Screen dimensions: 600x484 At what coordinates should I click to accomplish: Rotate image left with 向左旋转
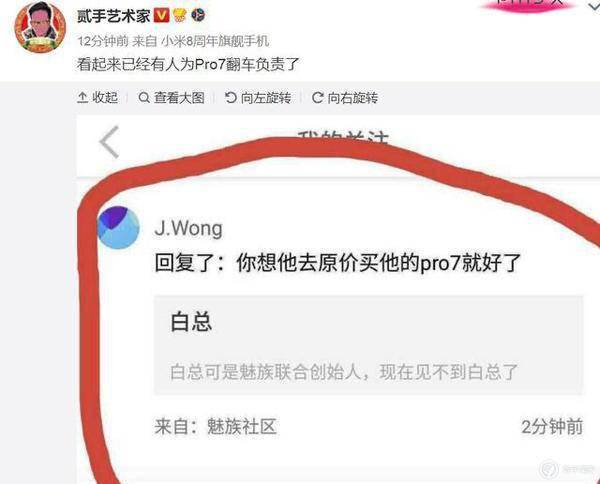(x=258, y=98)
